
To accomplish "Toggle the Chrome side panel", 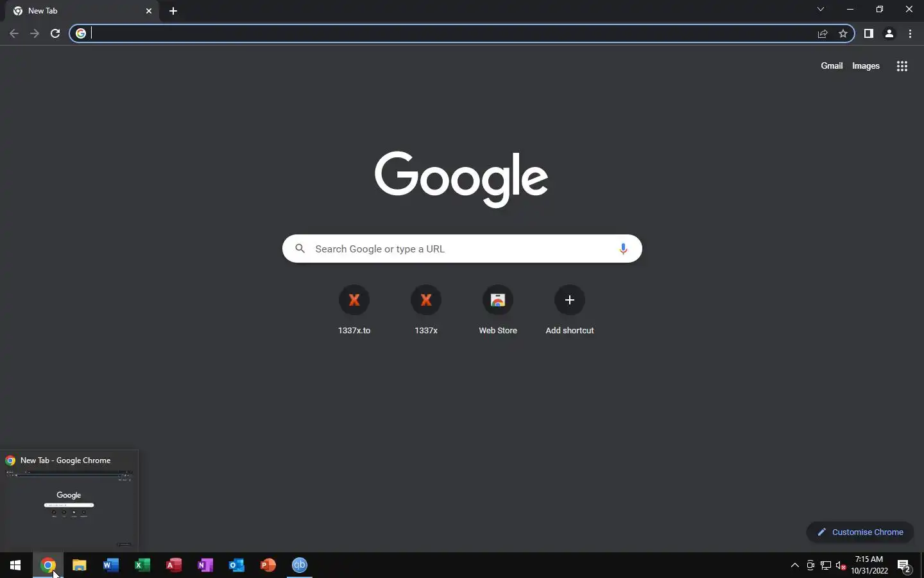I will coord(869,33).
